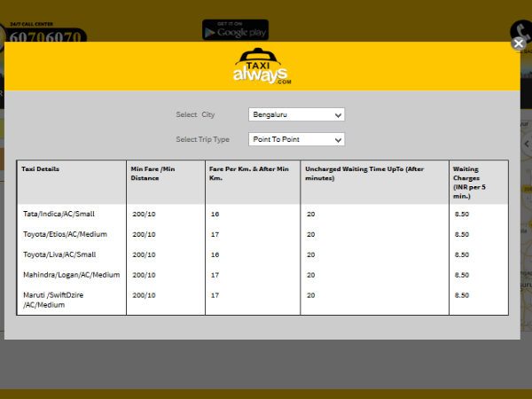Open the Select City dropdown showing Bengaluru
The image size is (532, 399).
tap(296, 114)
